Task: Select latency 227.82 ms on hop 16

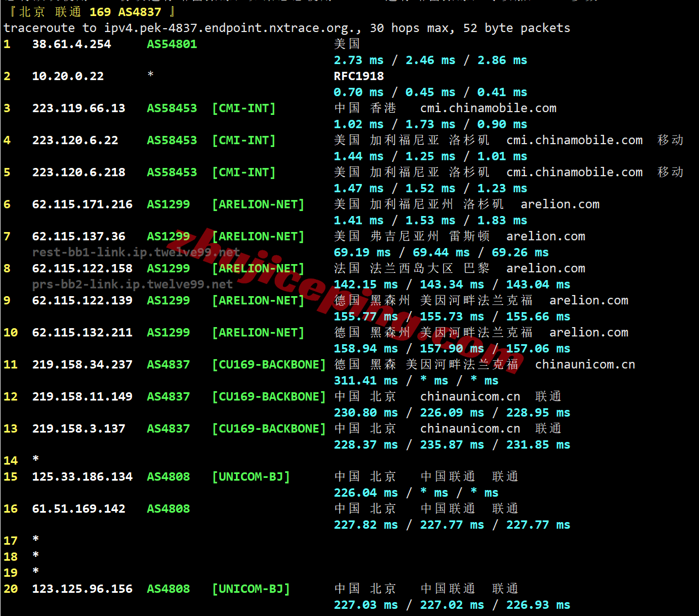Action: tap(366, 525)
